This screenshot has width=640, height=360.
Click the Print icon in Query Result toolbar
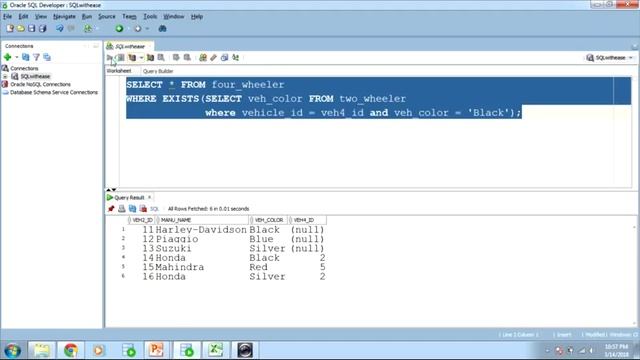point(122,209)
